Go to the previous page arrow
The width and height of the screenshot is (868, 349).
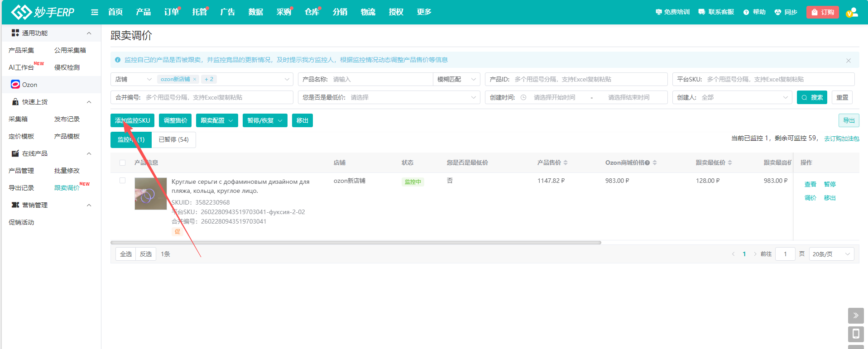tap(733, 254)
